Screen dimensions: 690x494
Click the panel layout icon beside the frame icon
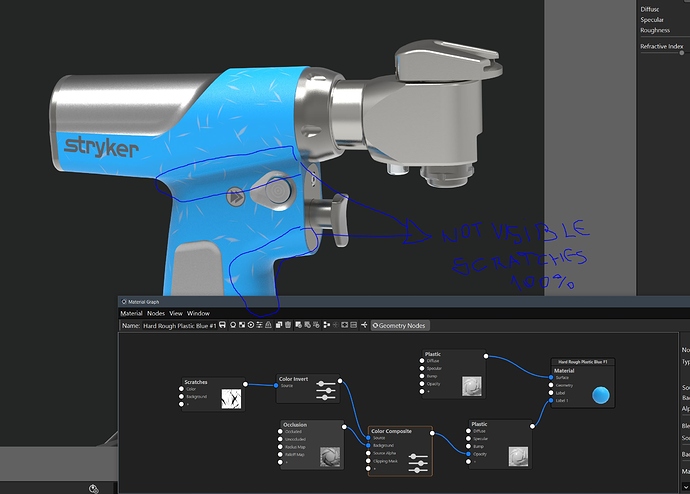(x=353, y=325)
